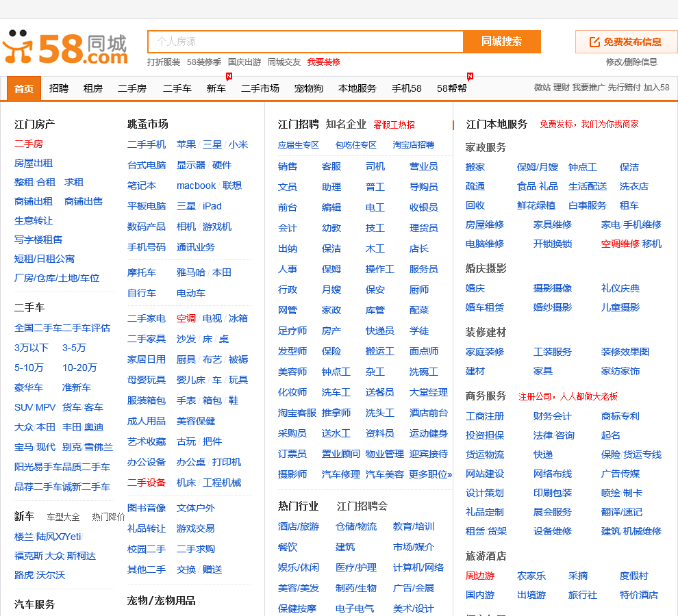The width and height of the screenshot is (678, 616).
Task: Open the 新车 navigation tab
Action: (x=216, y=88)
